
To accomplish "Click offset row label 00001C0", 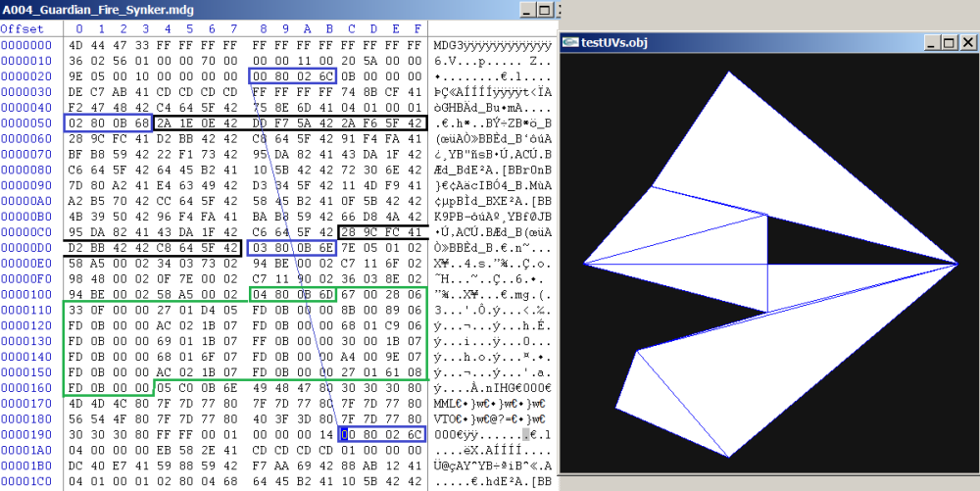I will pos(26,483).
